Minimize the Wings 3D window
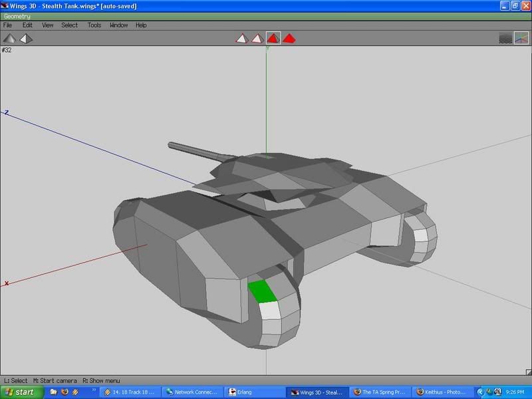 (505, 6)
